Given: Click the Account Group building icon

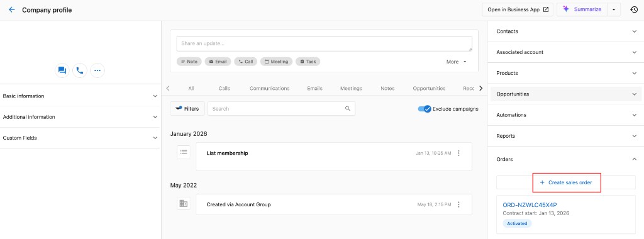Looking at the screenshot, I should pos(184,203).
